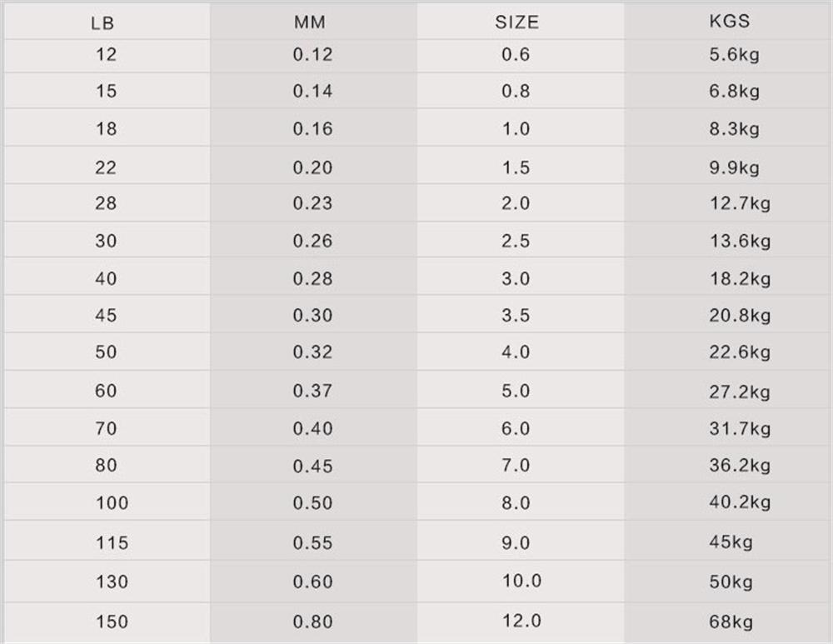
Task: Click the 0.23 diameter cell
Action: click(x=312, y=203)
